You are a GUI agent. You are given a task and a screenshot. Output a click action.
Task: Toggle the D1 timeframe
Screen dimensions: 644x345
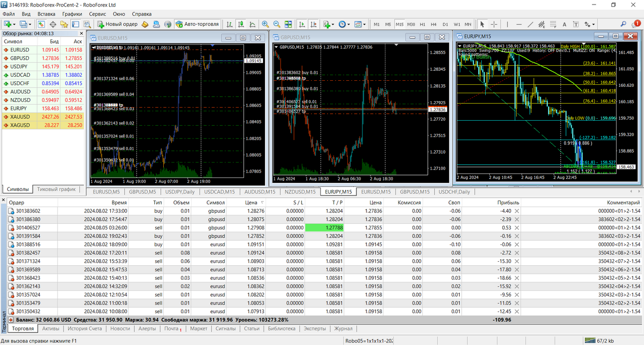coord(445,24)
